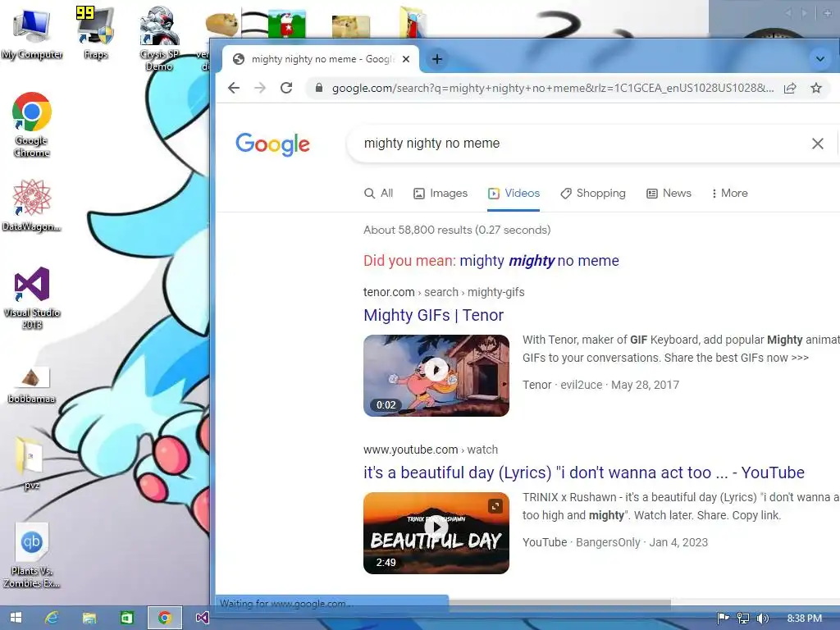Open Visual Studio from the taskbar

click(x=202, y=618)
